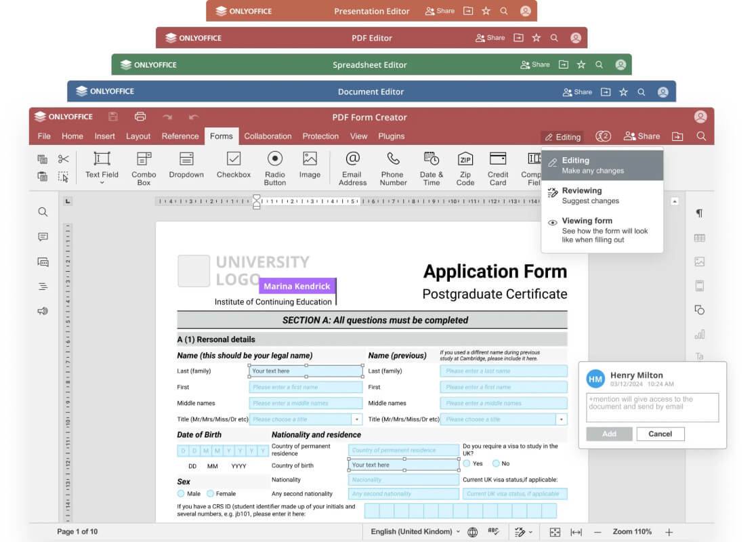The width and height of the screenshot is (756, 542).
Task: Open the Chat panel in left sidebar
Action: point(43,262)
